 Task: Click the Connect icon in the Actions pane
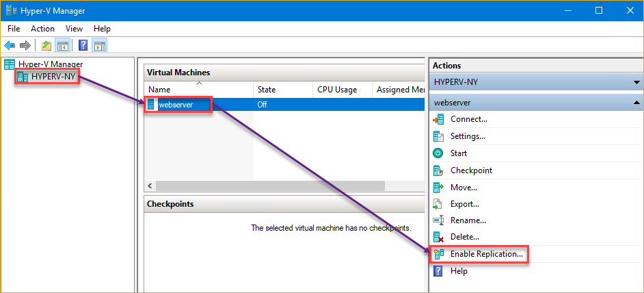(438, 119)
